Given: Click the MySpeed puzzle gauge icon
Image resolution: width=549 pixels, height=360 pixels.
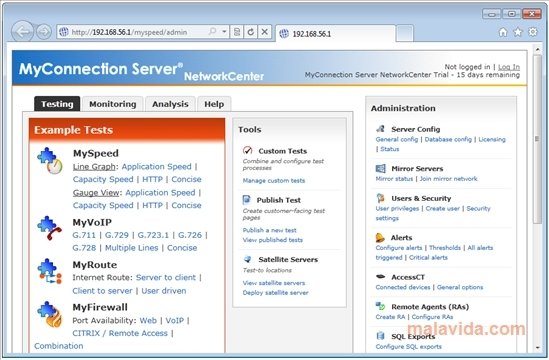Looking at the screenshot, I should point(50,161).
